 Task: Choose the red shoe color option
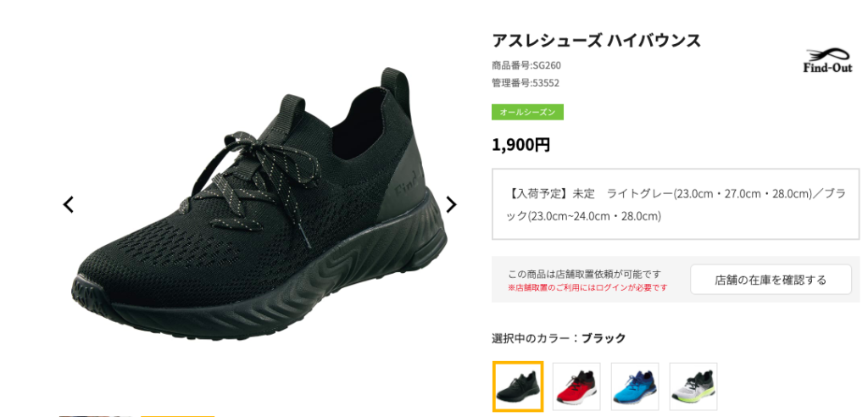coord(576,386)
